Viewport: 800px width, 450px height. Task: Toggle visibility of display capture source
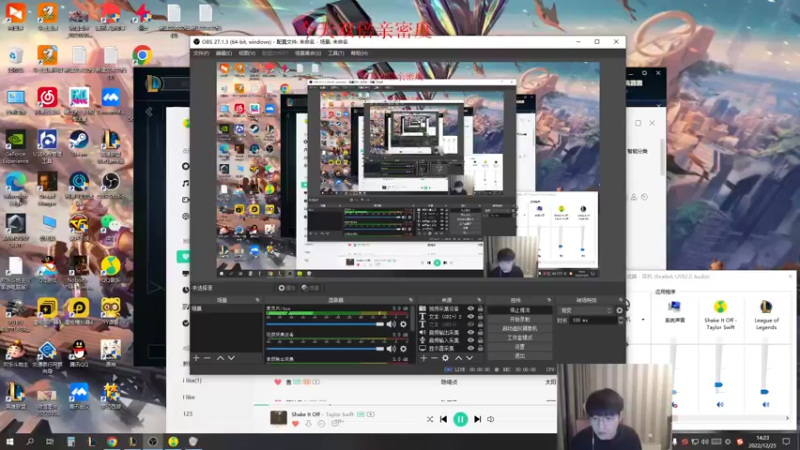click(470, 348)
